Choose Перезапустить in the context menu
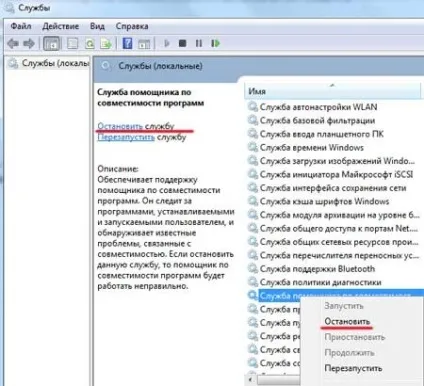 (x=353, y=368)
